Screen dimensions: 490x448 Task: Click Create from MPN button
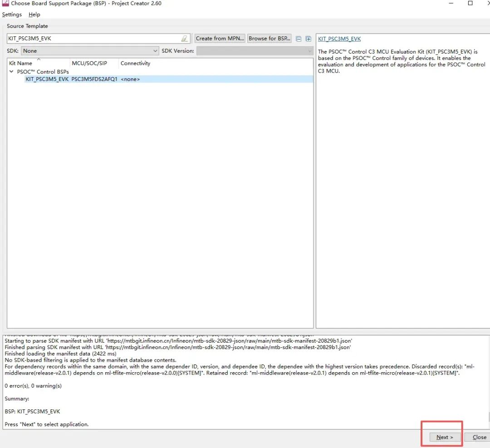tap(220, 39)
